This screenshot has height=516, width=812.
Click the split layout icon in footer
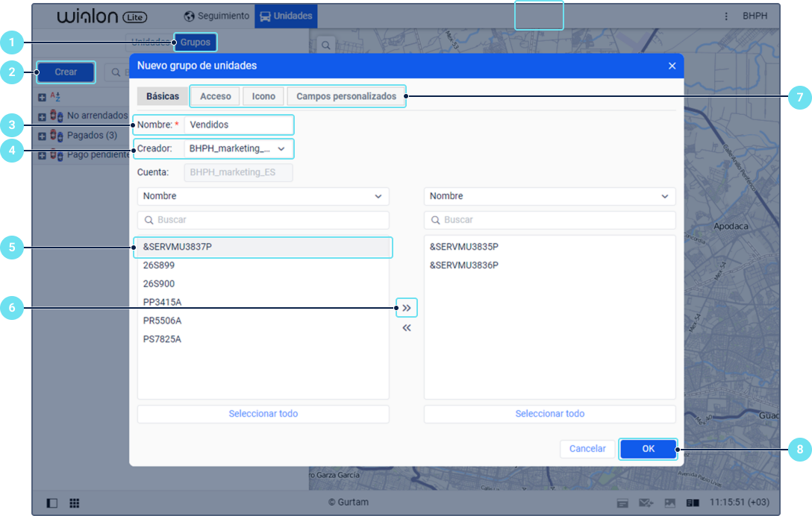[x=693, y=503]
